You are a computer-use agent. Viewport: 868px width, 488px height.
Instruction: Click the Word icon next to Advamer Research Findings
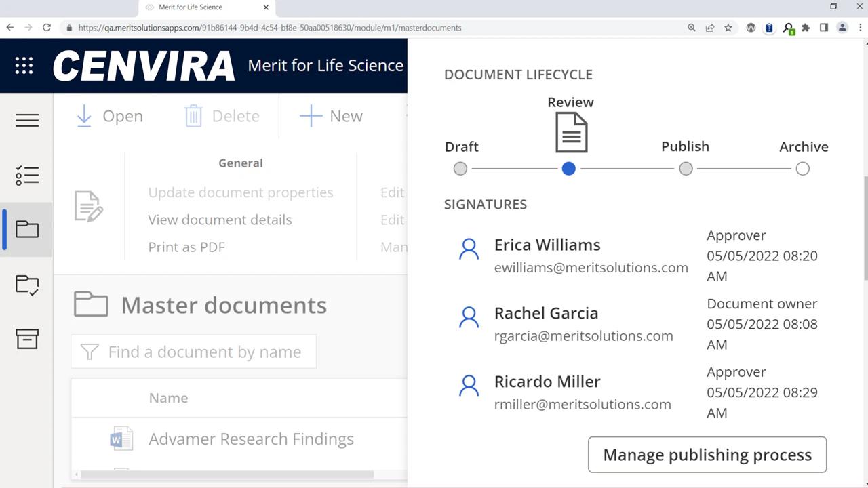[x=121, y=439]
